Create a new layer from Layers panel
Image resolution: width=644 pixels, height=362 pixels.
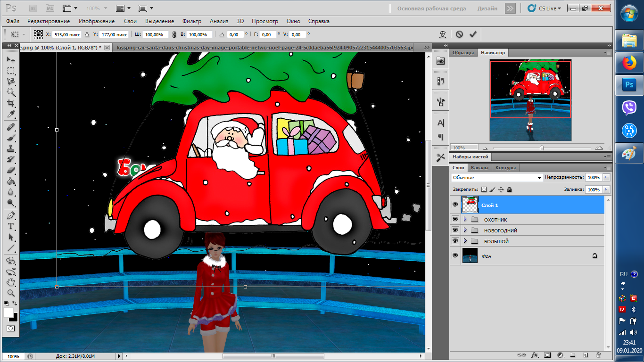click(585, 354)
